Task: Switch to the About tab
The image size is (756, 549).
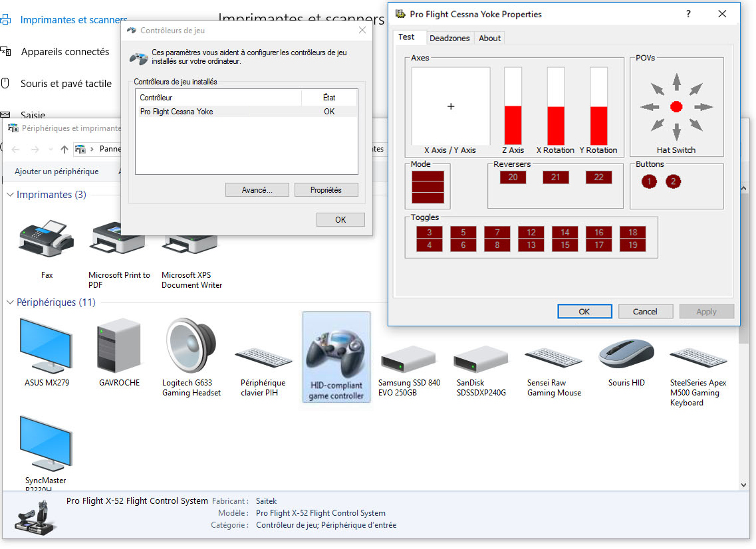Action: coord(490,38)
